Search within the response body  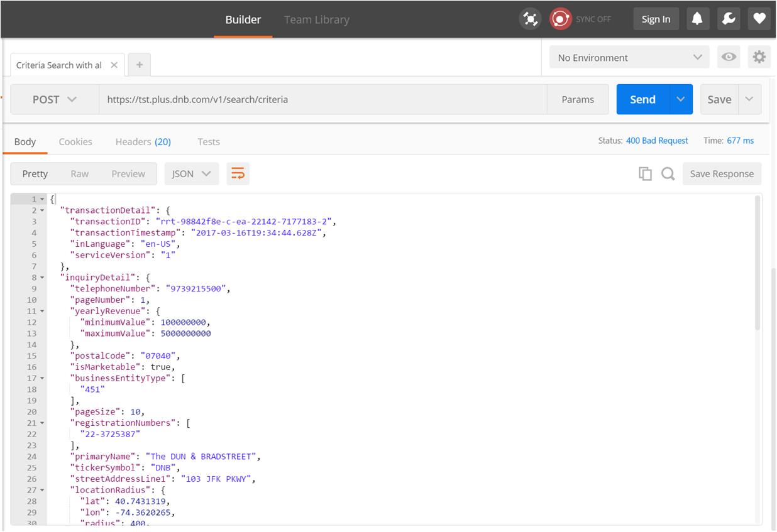pyautogui.click(x=668, y=174)
